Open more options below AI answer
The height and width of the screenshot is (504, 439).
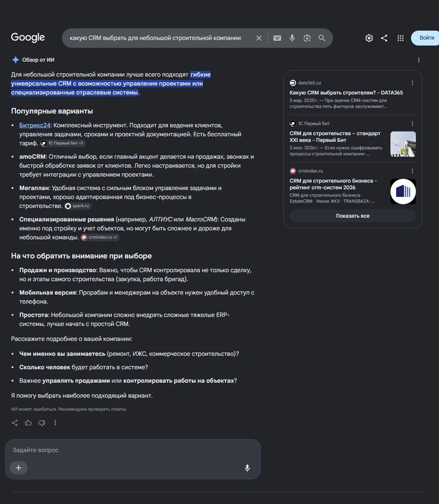[x=55, y=423]
